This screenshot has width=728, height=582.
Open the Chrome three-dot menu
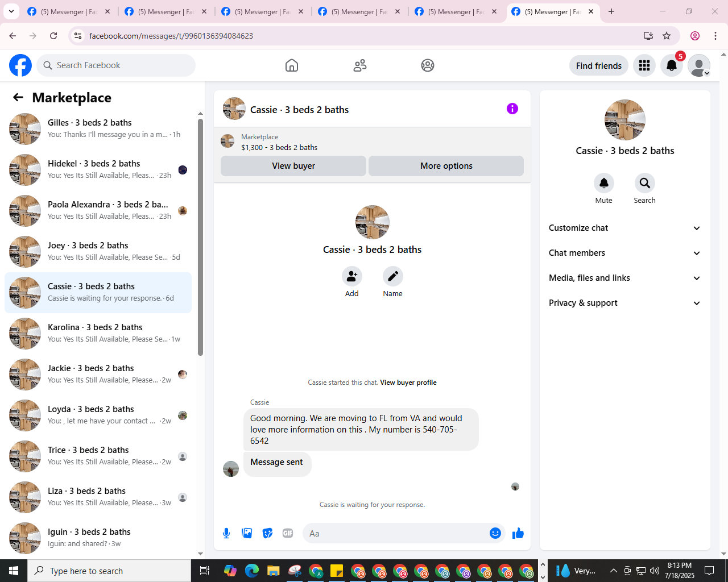coord(715,36)
